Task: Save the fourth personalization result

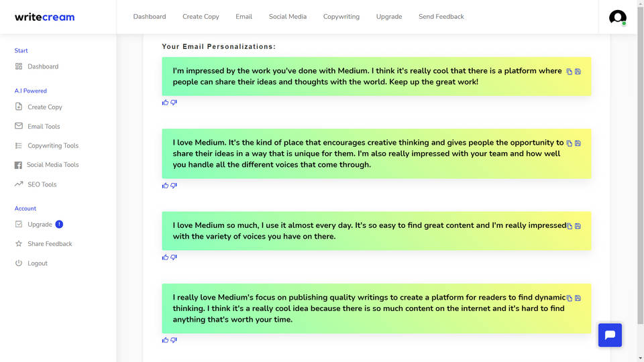Action: pyautogui.click(x=578, y=298)
